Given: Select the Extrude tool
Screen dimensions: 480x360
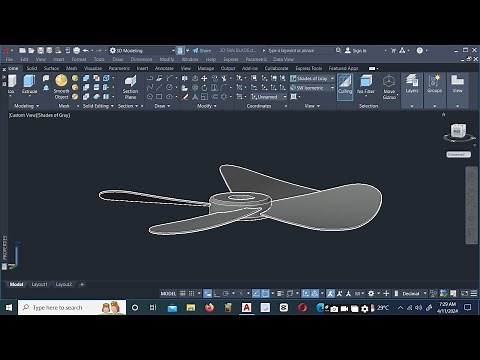Looking at the screenshot, I should 29,84.
